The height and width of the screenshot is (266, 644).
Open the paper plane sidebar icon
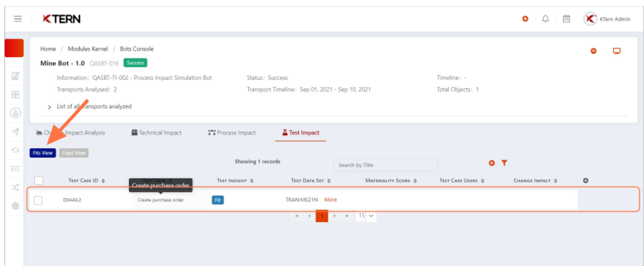(x=15, y=131)
